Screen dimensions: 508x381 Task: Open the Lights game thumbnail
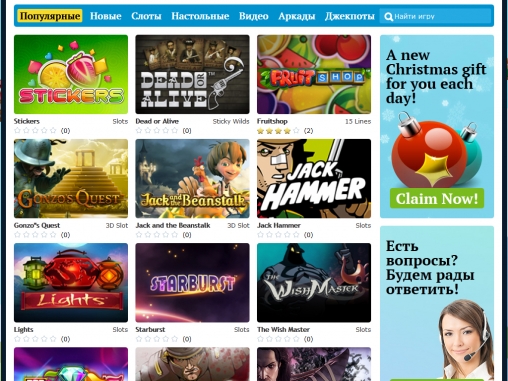71,283
